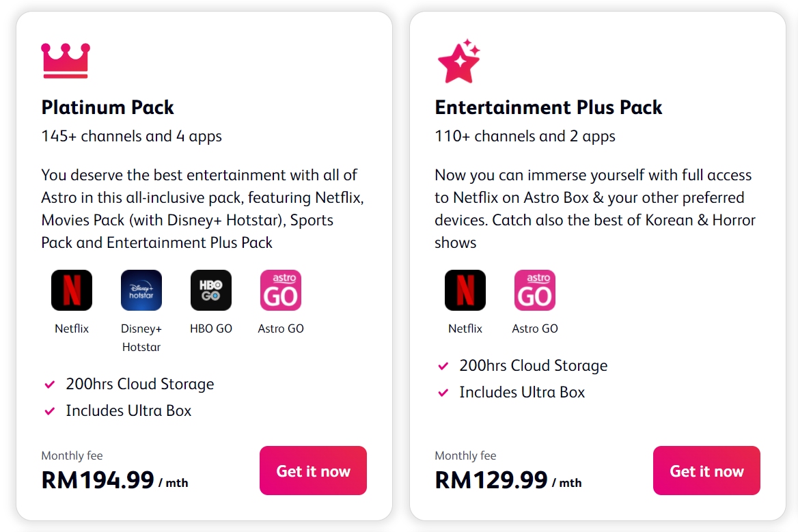Select the Disney+ Hotstar app icon
The height and width of the screenshot is (532, 798).
(141, 290)
